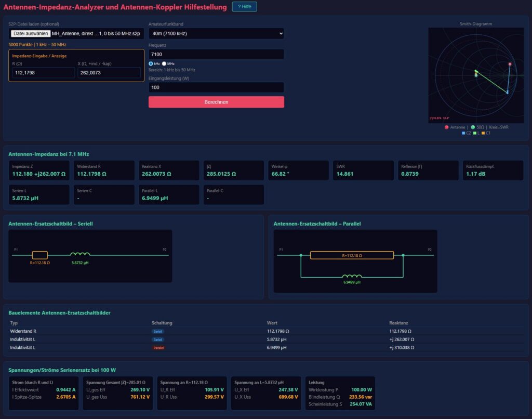Click the Berechnen button
Viewport: 532px width, 419px height.
pos(216,102)
